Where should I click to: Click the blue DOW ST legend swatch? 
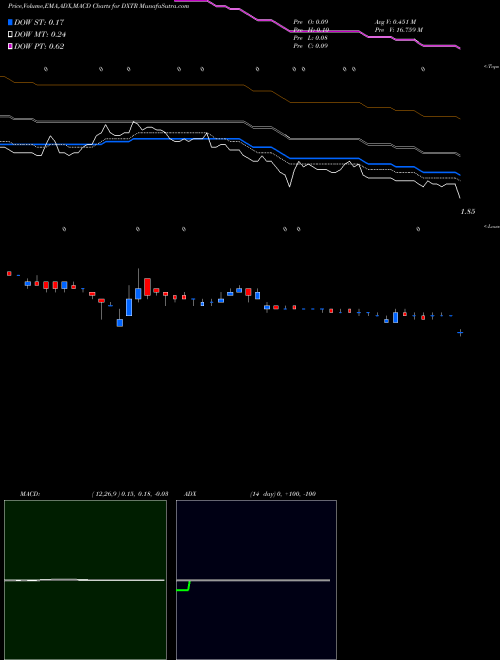[x=10, y=22]
